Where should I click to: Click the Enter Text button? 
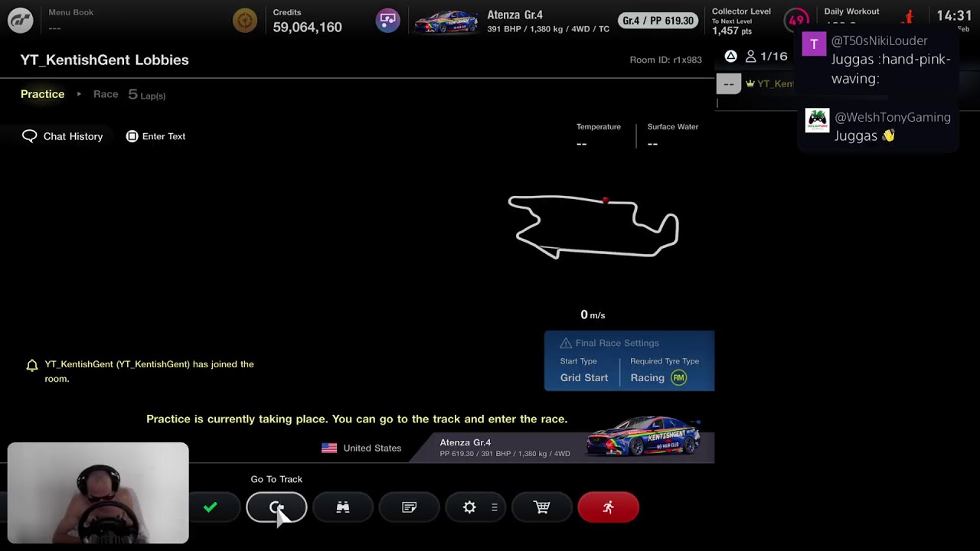click(x=155, y=136)
